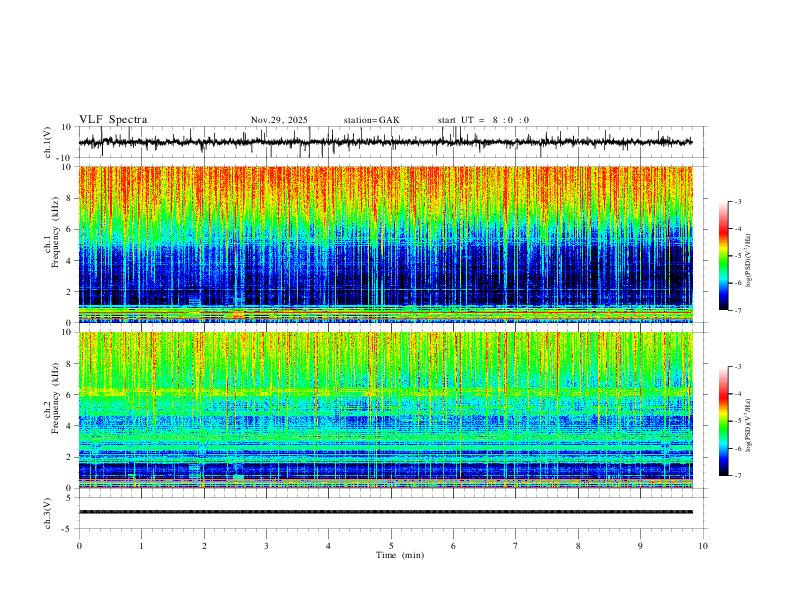Click time axis tick label '7'

click(x=516, y=546)
